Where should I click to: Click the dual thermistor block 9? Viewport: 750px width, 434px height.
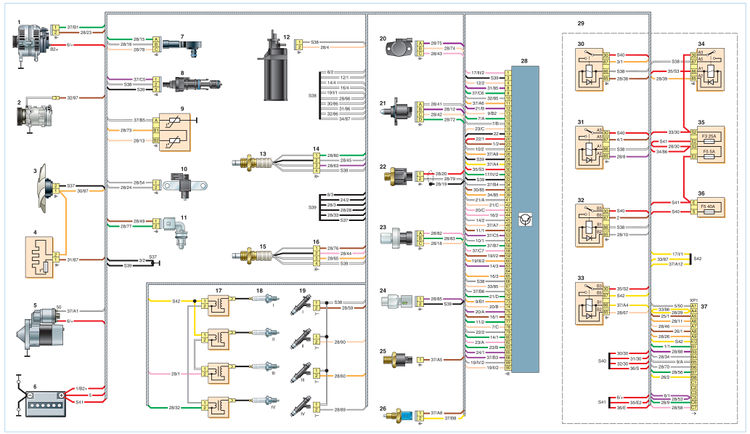click(175, 133)
